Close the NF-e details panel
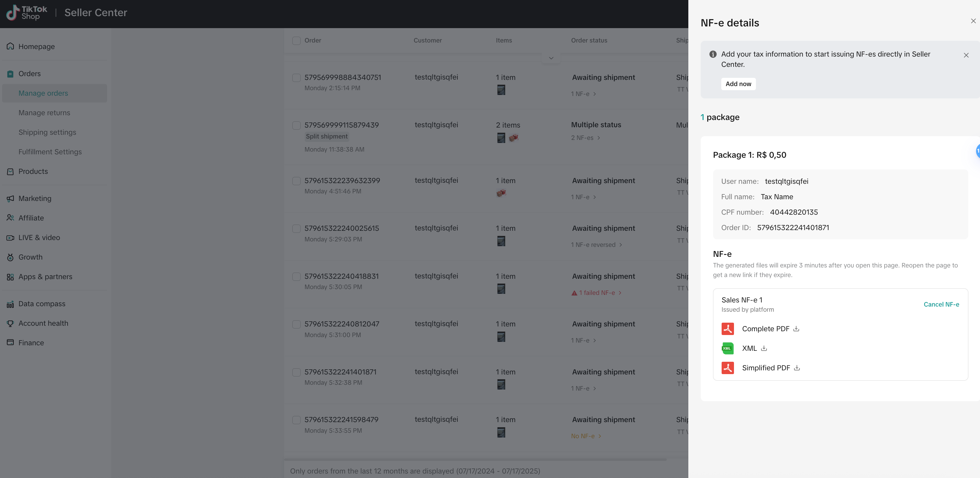The image size is (980, 478). point(973,21)
